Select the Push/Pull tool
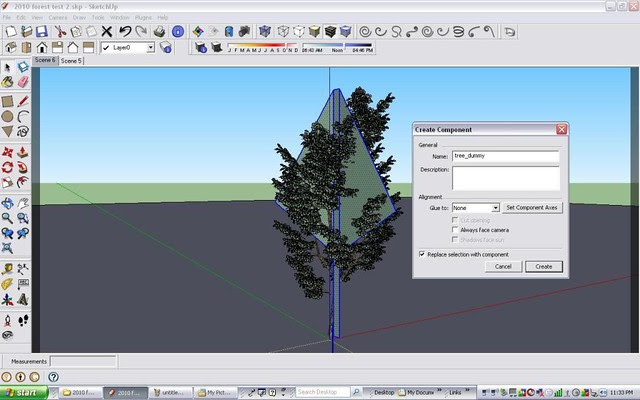The image size is (640, 400). (23, 152)
